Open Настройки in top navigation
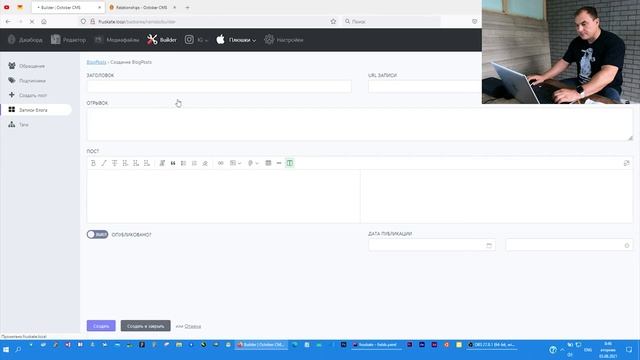640x360 pixels. 284,40
